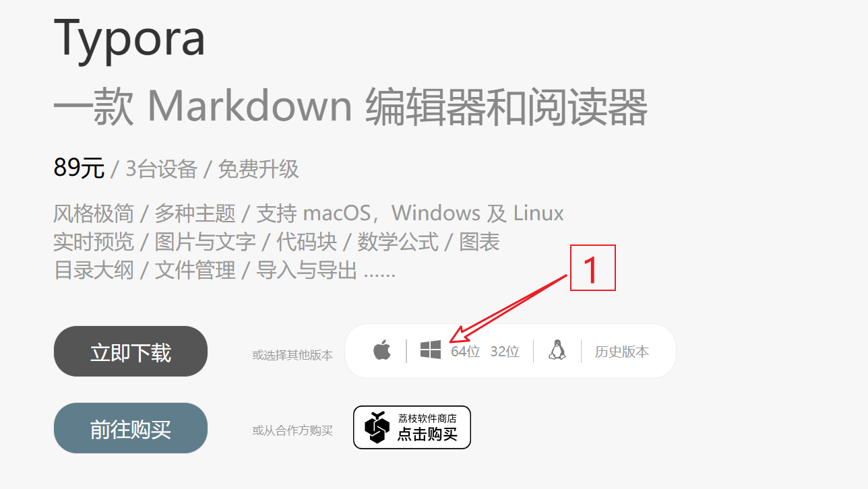Select the Apple macOS download icon
This screenshot has width=868, height=489.
(382, 350)
